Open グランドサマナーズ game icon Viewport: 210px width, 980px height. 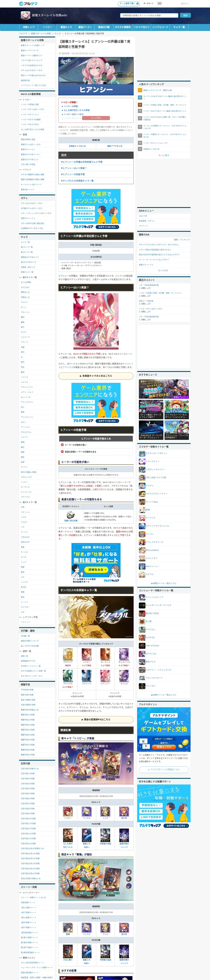(x=142, y=542)
